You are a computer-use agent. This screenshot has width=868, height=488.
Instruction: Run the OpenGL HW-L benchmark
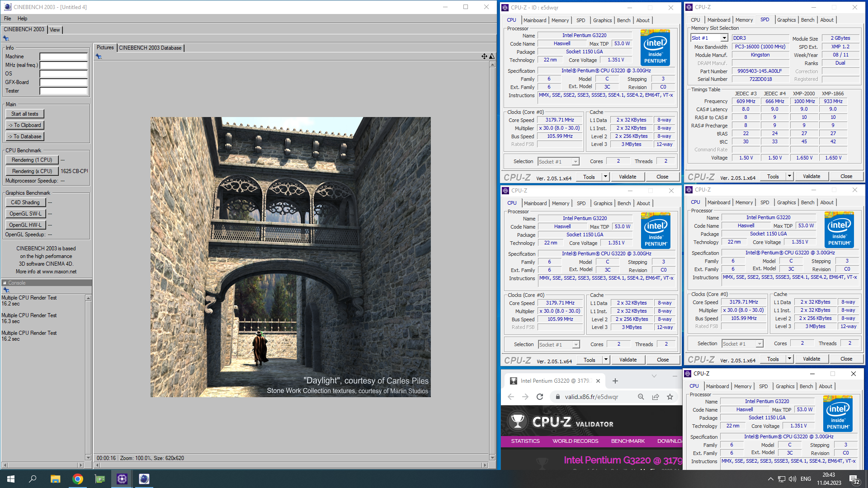point(25,225)
